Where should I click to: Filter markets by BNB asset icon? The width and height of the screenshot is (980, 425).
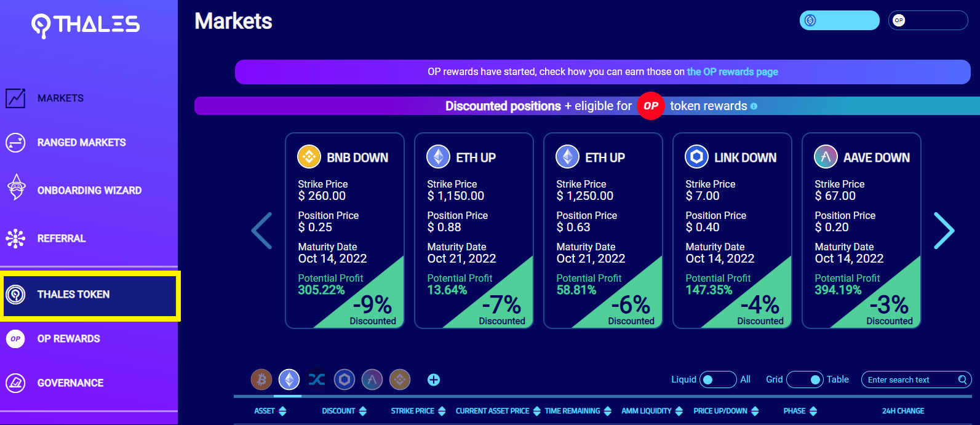click(400, 379)
